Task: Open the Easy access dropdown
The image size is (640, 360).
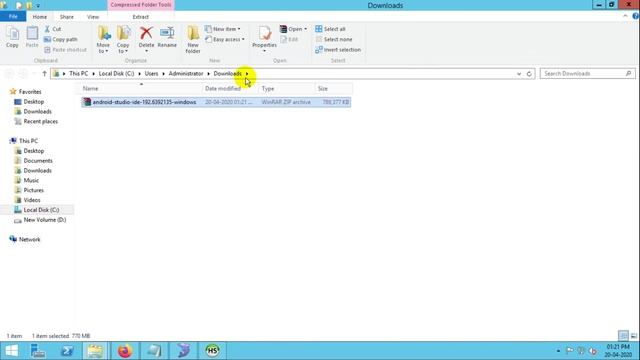Action: [x=225, y=40]
